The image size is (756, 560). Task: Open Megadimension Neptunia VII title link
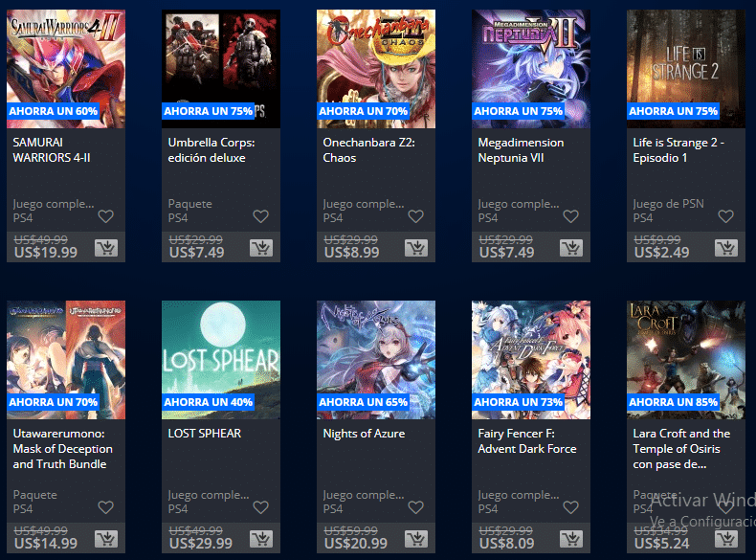(521, 150)
